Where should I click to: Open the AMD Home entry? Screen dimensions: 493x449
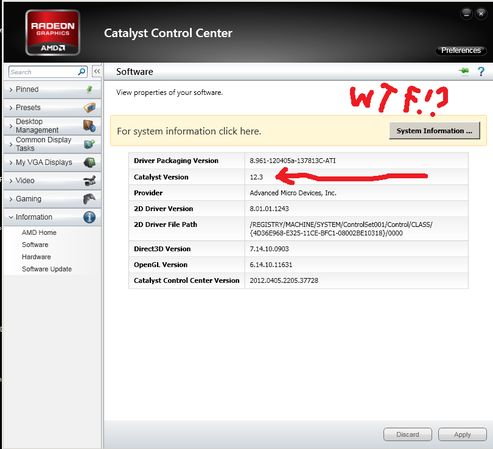pyautogui.click(x=39, y=232)
